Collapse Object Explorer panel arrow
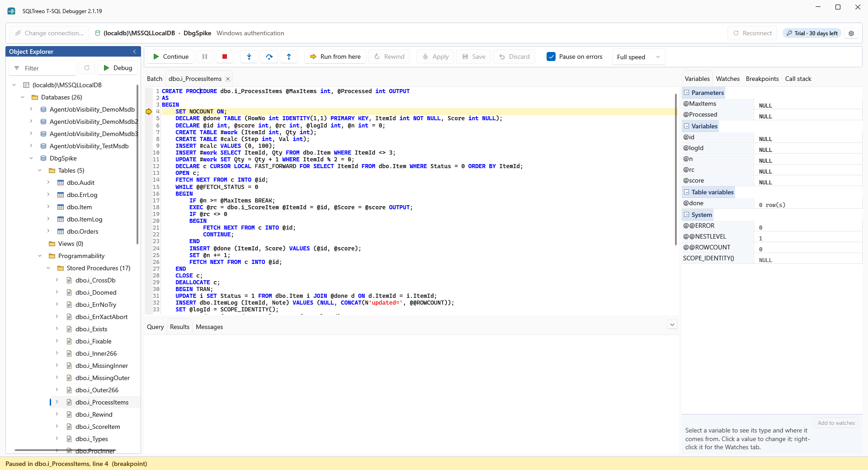The height and width of the screenshot is (470, 868). pos(134,52)
